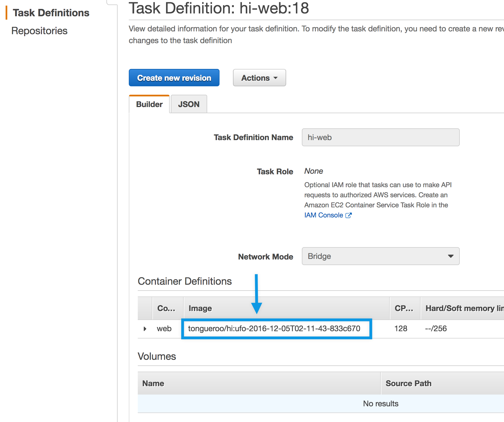Select the tongueroo/hi image value
The width and height of the screenshot is (504, 422).
[274, 328]
